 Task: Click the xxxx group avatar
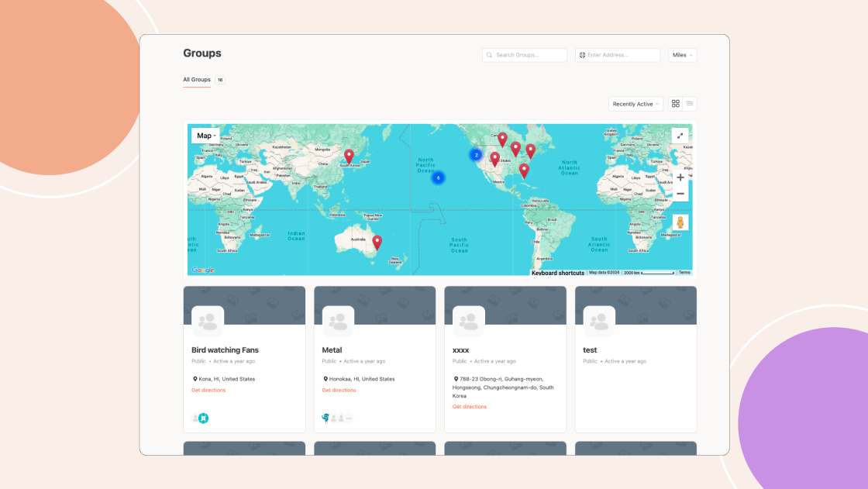pyautogui.click(x=468, y=321)
